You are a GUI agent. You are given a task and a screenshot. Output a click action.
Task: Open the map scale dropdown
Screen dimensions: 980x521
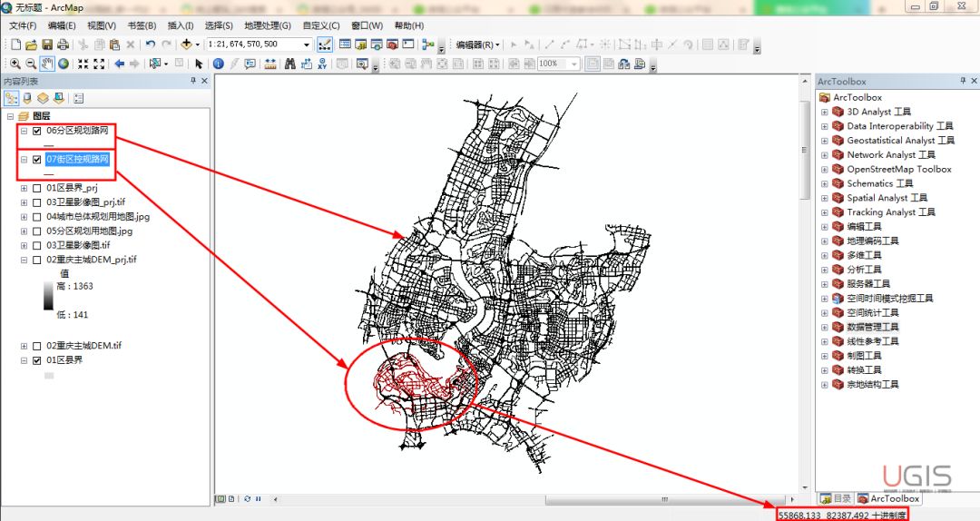(x=306, y=44)
